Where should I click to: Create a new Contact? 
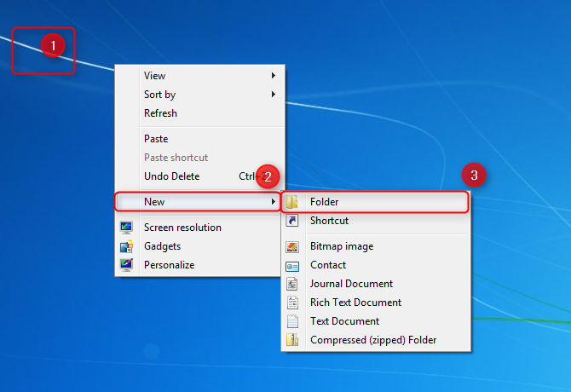(x=376, y=265)
